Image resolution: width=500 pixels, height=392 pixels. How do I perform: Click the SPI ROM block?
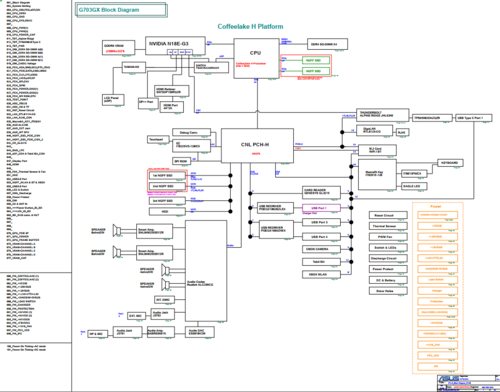click(x=181, y=161)
